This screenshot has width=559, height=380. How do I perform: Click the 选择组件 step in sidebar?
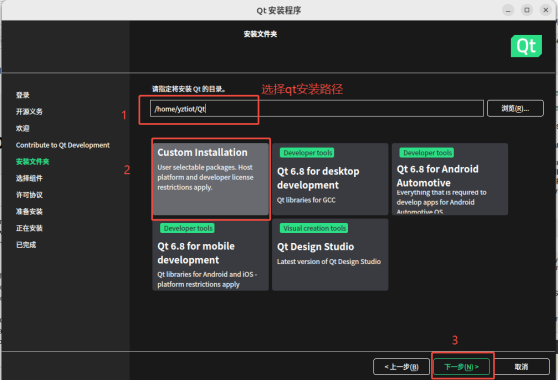(x=29, y=178)
